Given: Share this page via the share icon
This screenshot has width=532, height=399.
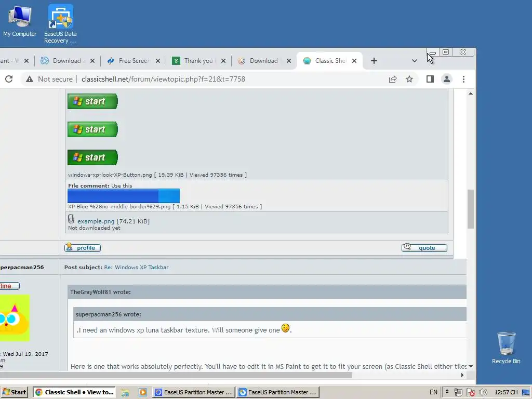Looking at the screenshot, I should pos(393,79).
